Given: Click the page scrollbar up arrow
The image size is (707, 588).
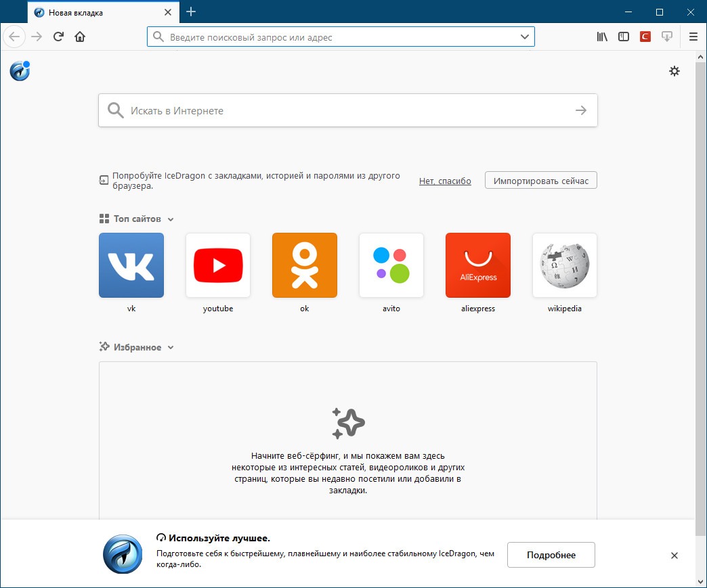Looking at the screenshot, I should point(700,57).
